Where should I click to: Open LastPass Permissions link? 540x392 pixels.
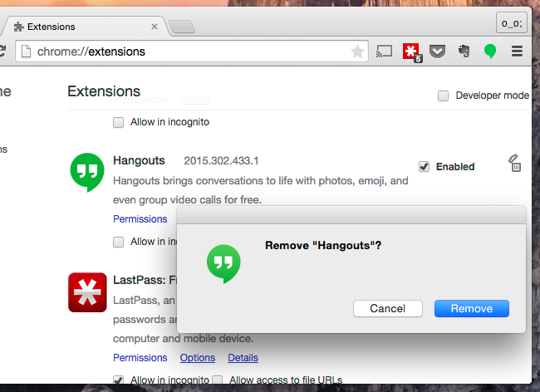[140, 358]
